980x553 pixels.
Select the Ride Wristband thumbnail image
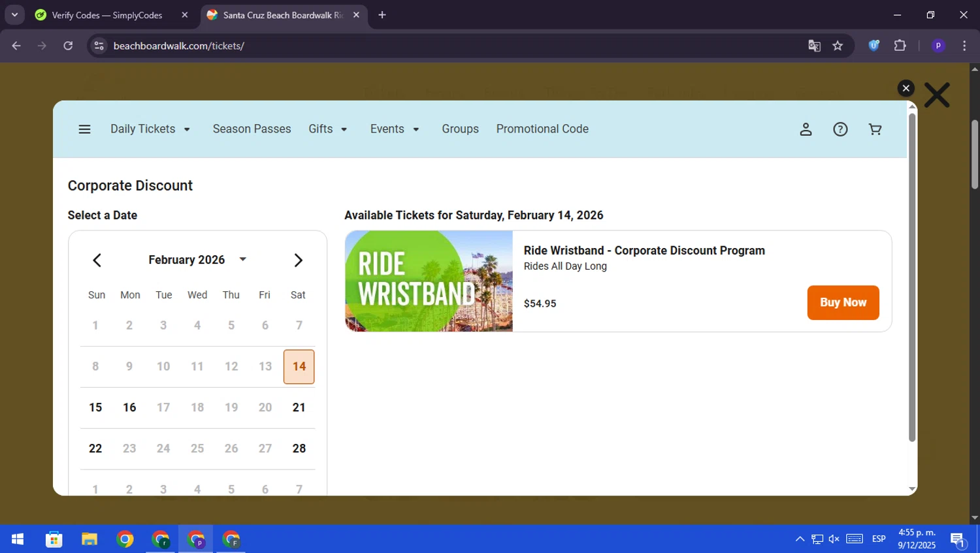click(x=429, y=281)
